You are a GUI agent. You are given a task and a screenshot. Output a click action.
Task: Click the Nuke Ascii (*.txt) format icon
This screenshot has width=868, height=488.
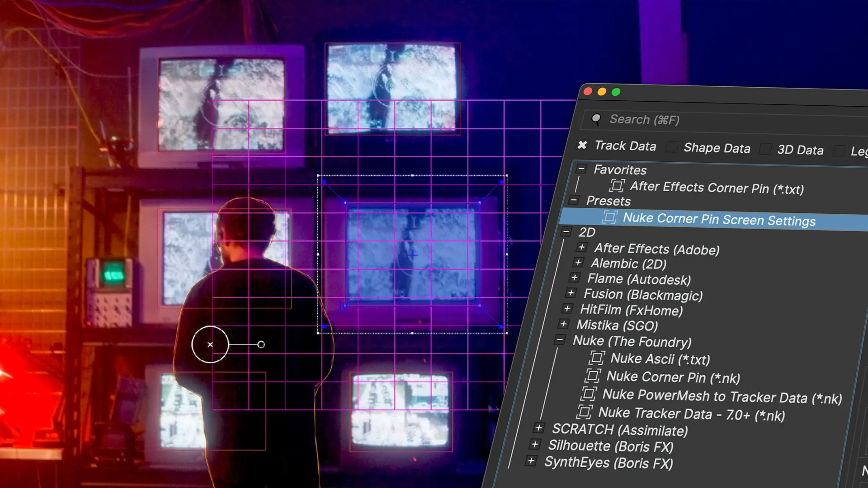(x=596, y=358)
